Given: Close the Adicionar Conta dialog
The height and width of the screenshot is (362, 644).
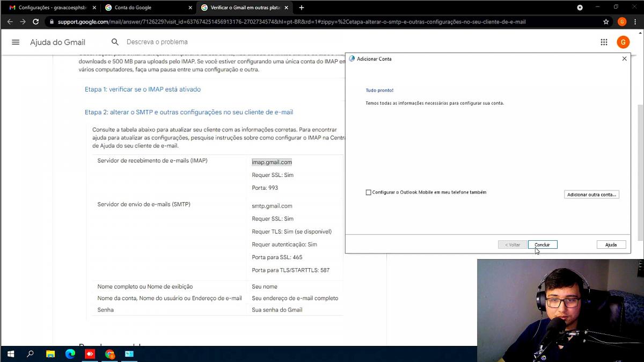Looking at the screenshot, I should [624, 59].
